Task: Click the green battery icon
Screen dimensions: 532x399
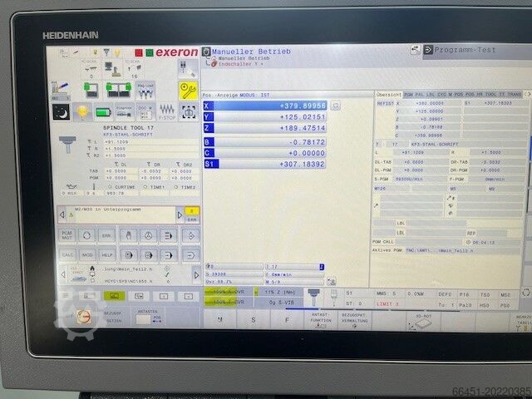Action: [104, 111]
